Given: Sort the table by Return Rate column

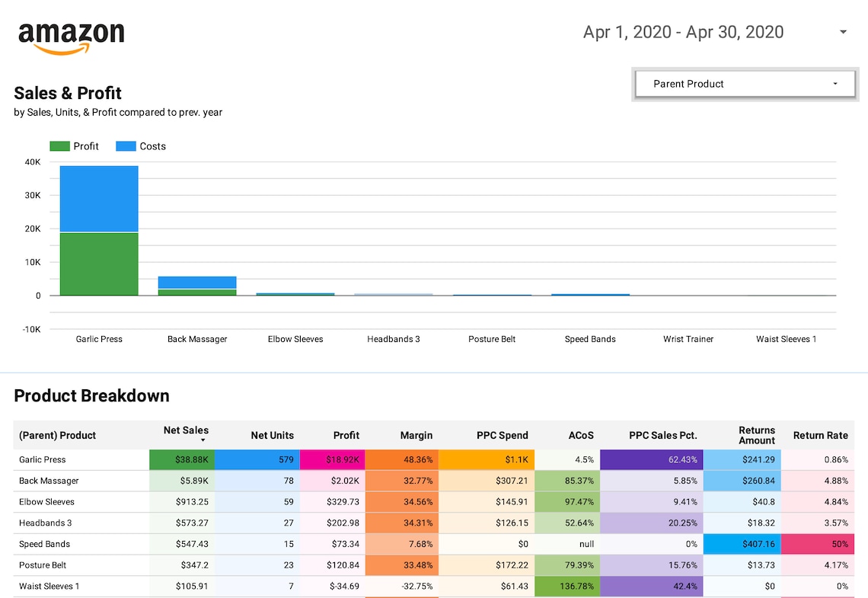Looking at the screenshot, I should 820,435.
